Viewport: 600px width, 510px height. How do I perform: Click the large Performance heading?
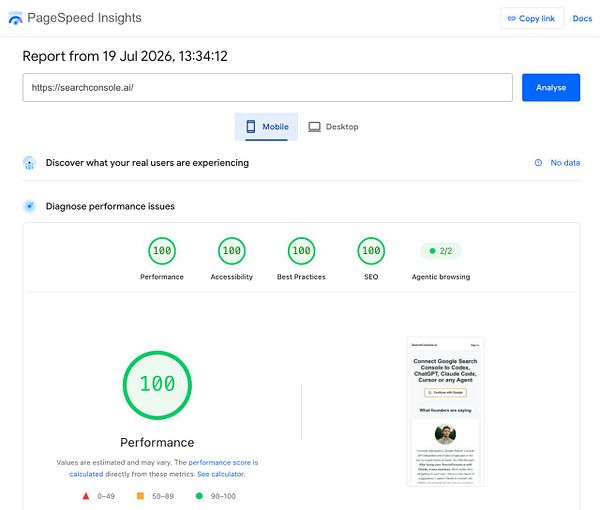157,442
